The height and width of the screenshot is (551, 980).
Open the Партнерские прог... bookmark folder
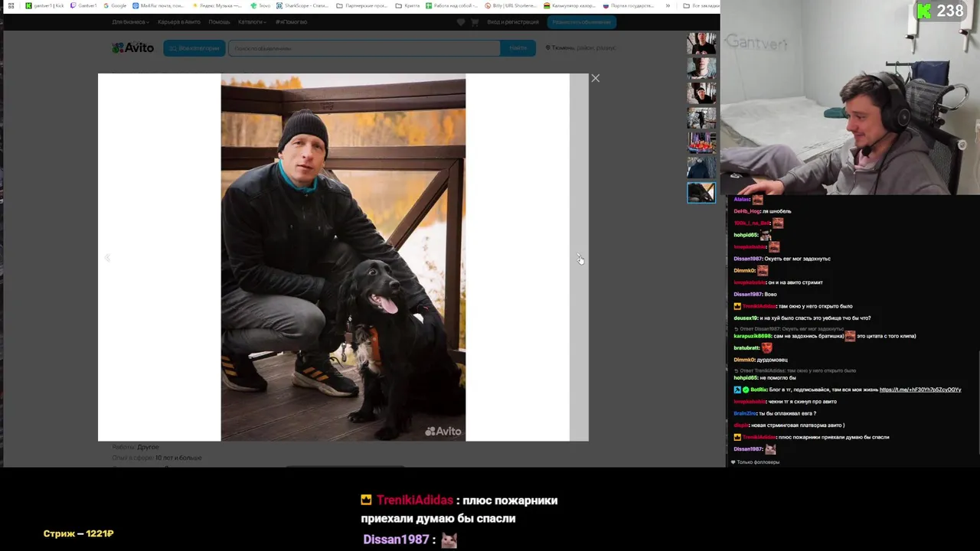tap(361, 5)
